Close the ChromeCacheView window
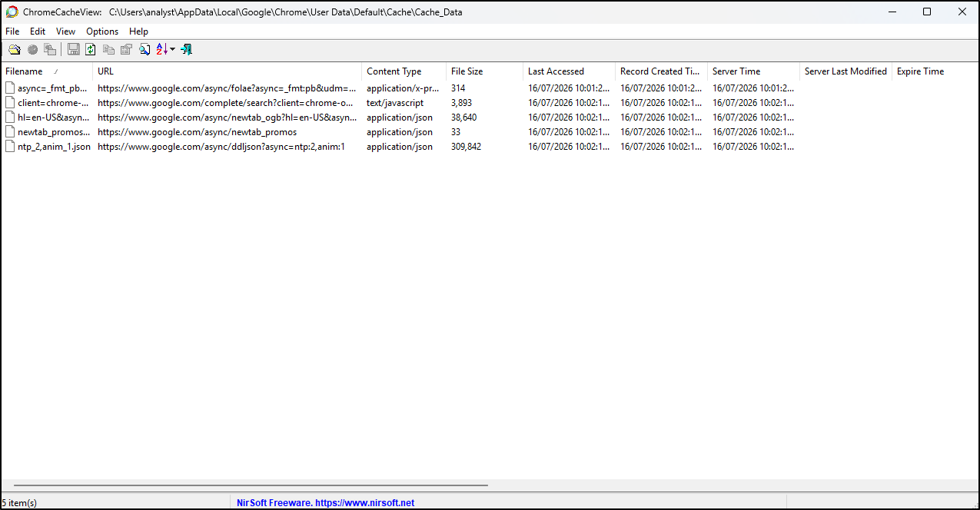This screenshot has height=510, width=980. pos(962,12)
